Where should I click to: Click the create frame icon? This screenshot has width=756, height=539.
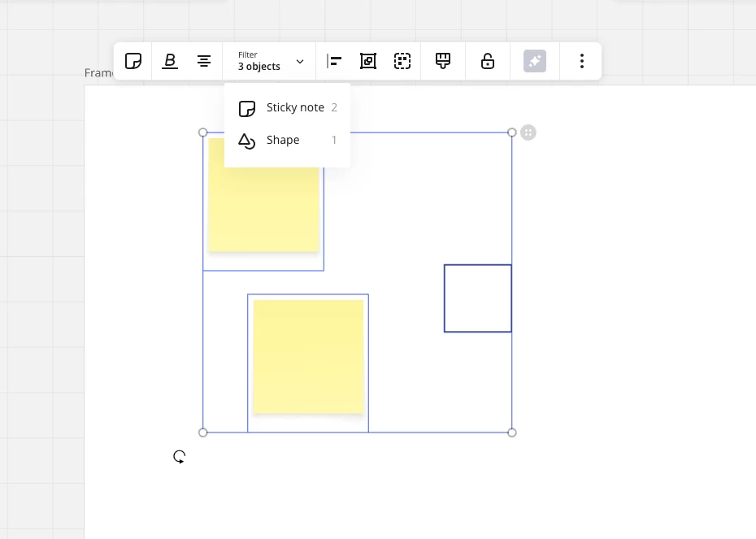coord(368,61)
